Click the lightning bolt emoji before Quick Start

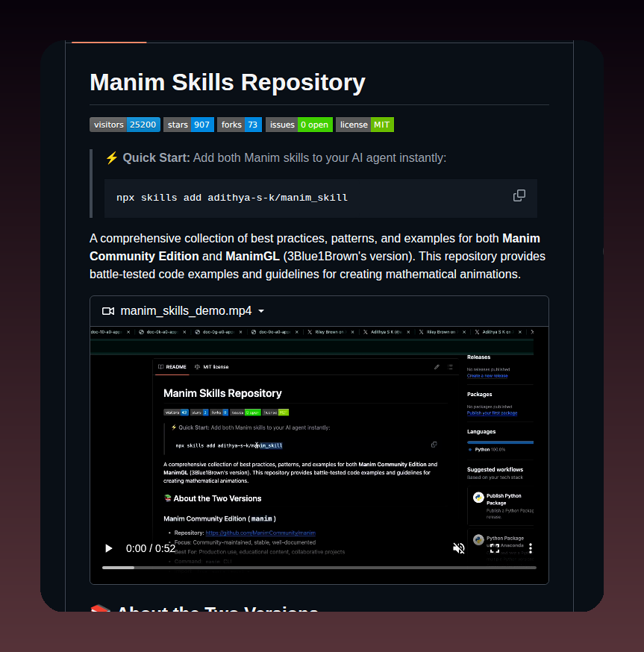[111, 158]
